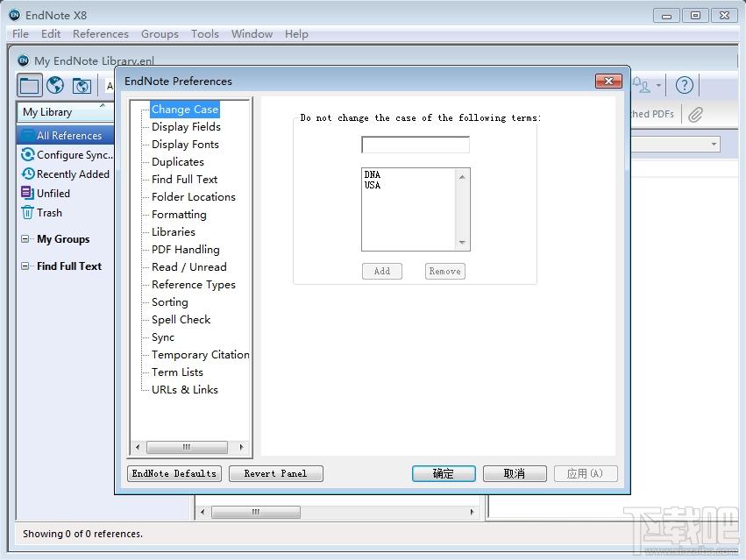
Task: Select Online Search Mode globe icon
Action: [55, 86]
